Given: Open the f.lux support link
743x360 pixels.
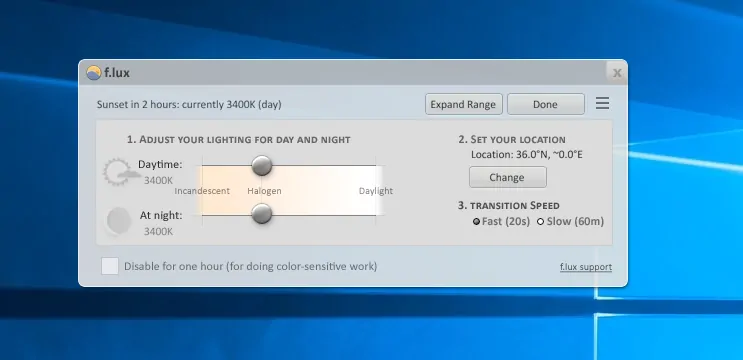Looking at the screenshot, I should coord(586,267).
